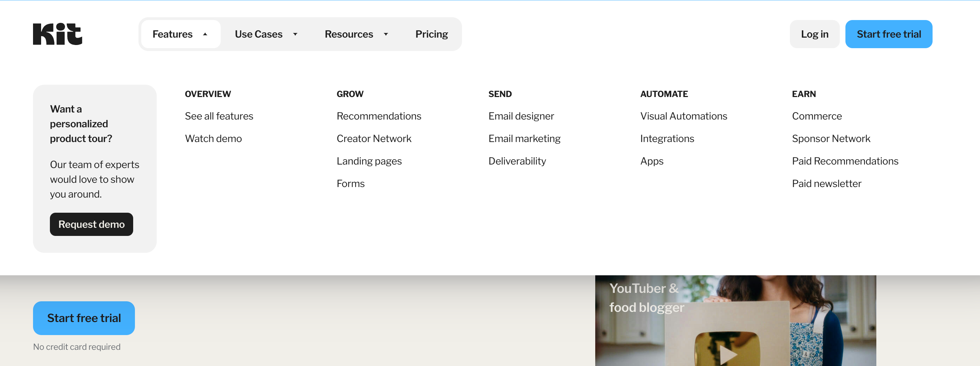Open See all features link
This screenshot has width=980, height=366.
[219, 116]
